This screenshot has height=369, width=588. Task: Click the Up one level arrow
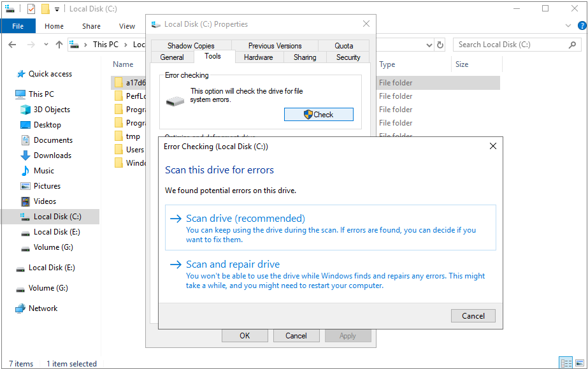pos(59,45)
